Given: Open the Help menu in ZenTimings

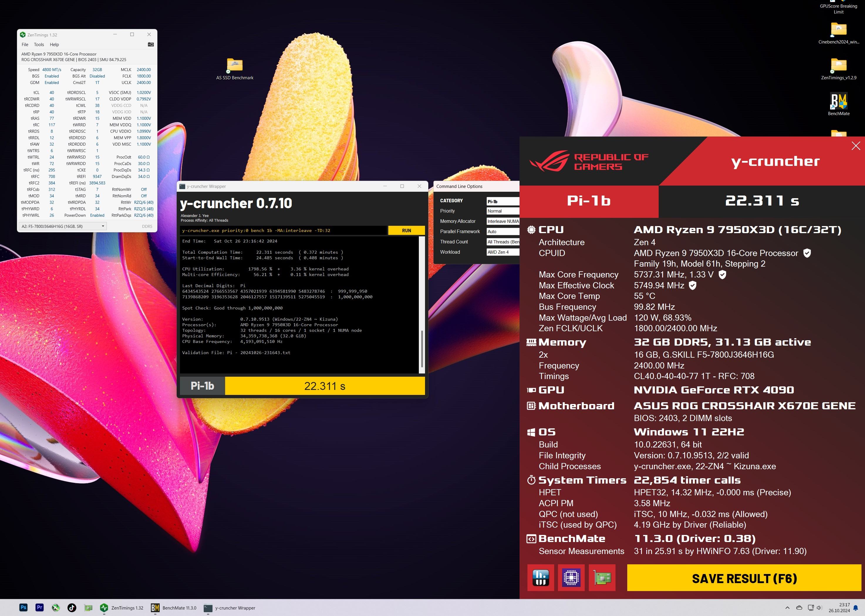Looking at the screenshot, I should tap(54, 44).
